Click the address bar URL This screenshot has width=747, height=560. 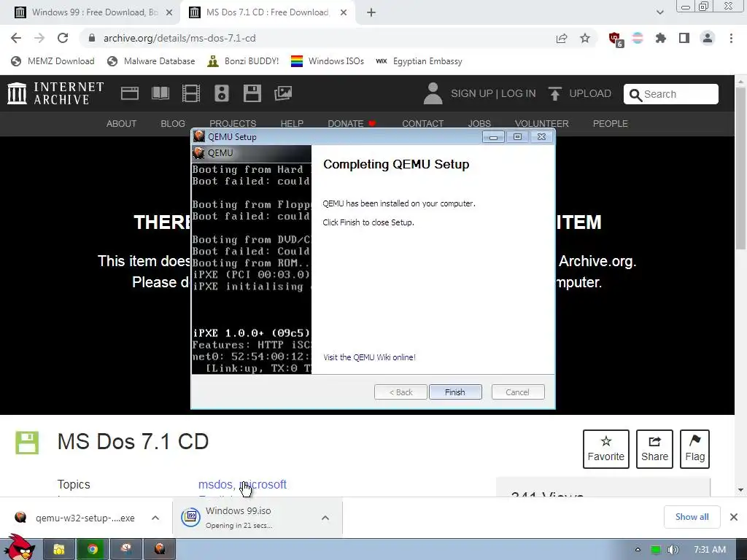pyautogui.click(x=179, y=38)
